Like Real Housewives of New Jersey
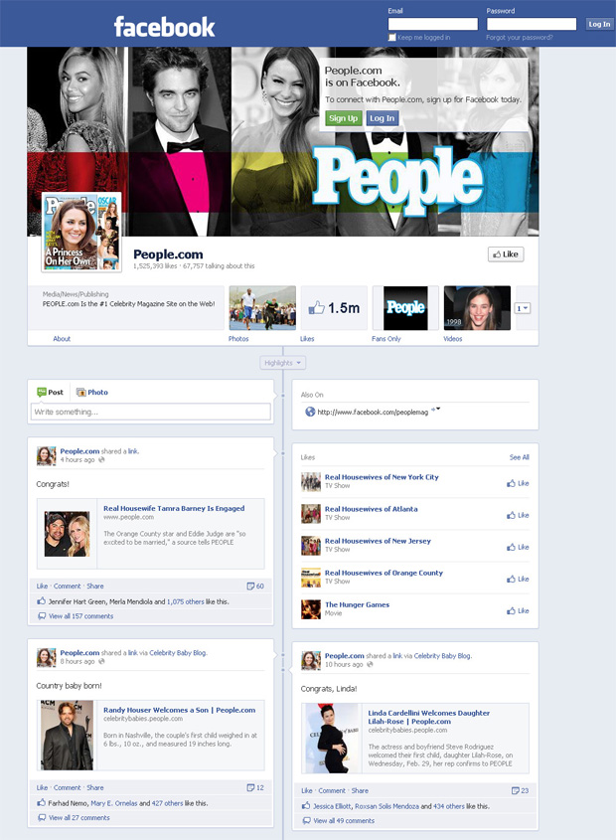The image size is (616, 840). pos(518,547)
